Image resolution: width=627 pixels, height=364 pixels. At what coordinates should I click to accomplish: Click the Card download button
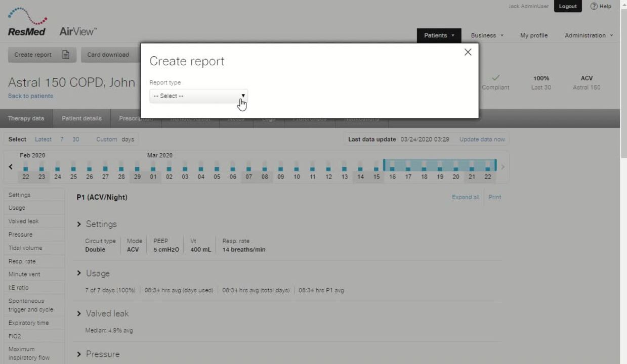[x=108, y=55]
